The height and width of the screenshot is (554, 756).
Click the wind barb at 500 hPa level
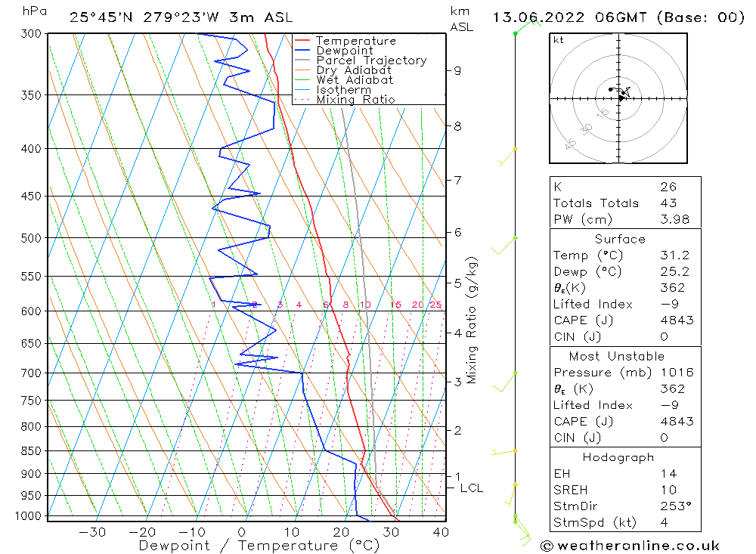(x=503, y=246)
